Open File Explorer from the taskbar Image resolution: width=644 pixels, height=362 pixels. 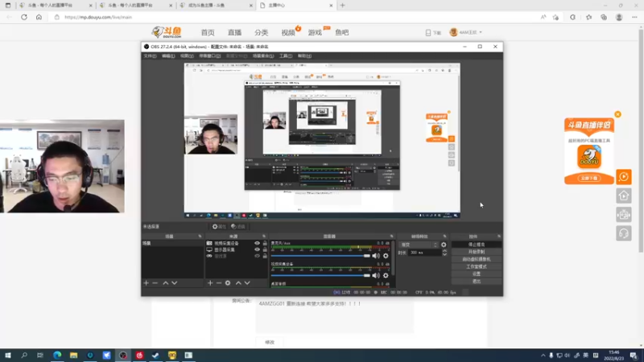(x=73, y=355)
